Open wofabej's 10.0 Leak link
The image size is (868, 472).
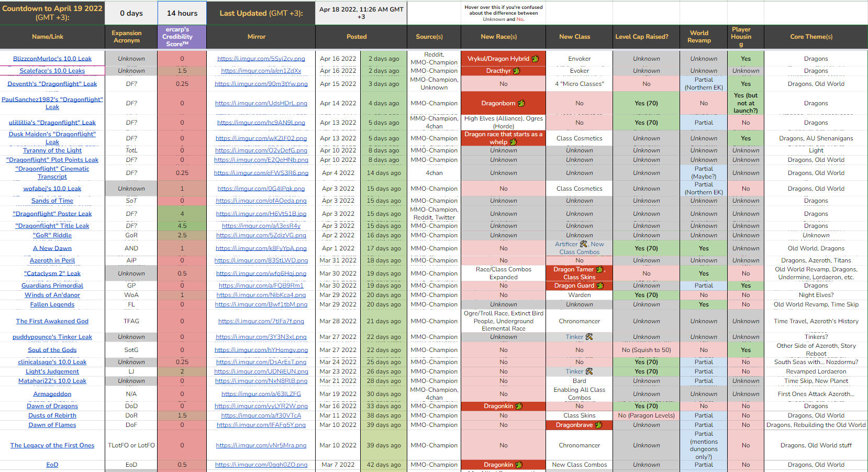[52, 189]
